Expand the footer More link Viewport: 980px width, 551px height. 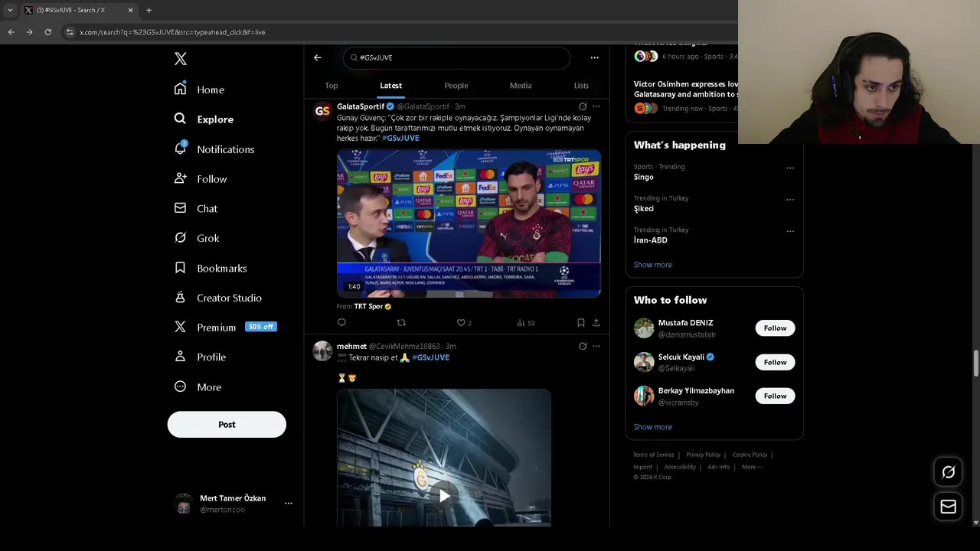tap(751, 467)
